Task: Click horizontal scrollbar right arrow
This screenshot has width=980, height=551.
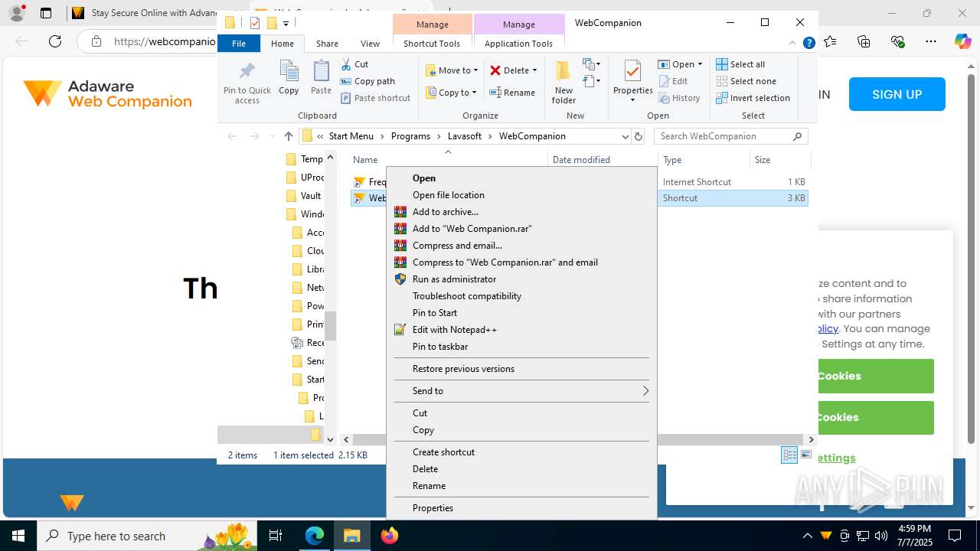Action: pyautogui.click(x=811, y=439)
